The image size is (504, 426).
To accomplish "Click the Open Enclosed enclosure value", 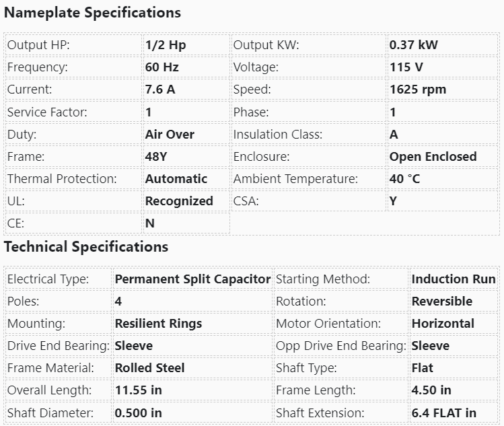I will [x=433, y=157].
